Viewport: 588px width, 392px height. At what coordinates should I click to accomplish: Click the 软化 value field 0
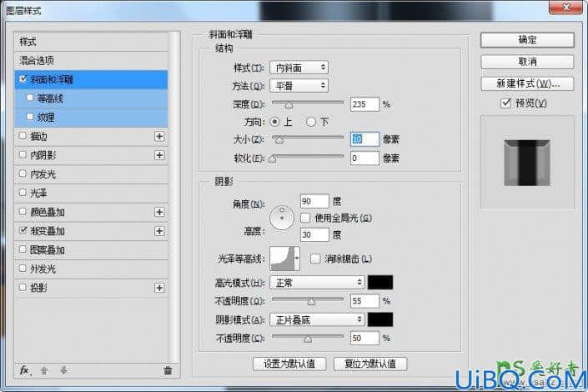click(x=364, y=158)
